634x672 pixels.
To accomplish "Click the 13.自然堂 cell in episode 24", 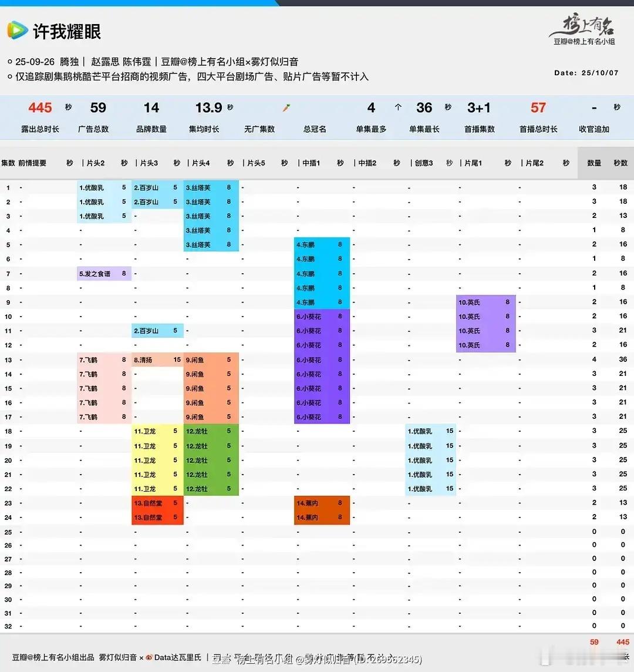I will (157, 518).
